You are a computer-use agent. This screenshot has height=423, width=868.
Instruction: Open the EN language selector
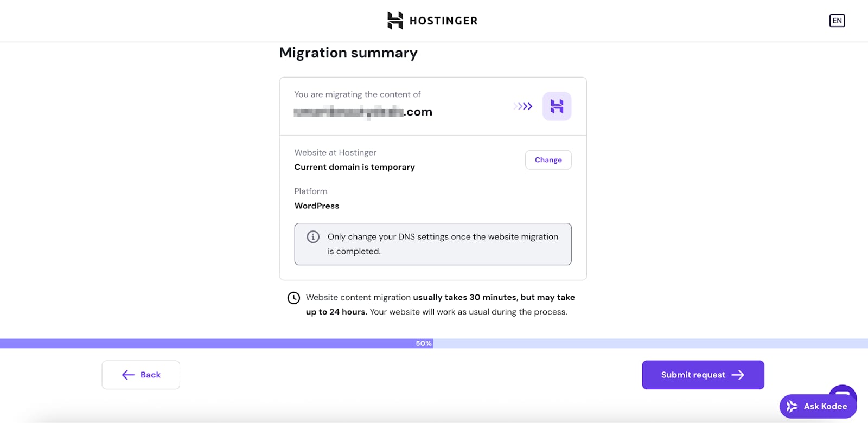click(x=837, y=21)
